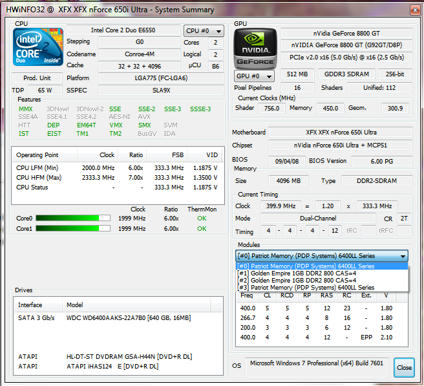The width and height of the screenshot is (424, 386).
Task: Click the Conroe-4M codename field
Action: tap(139, 54)
